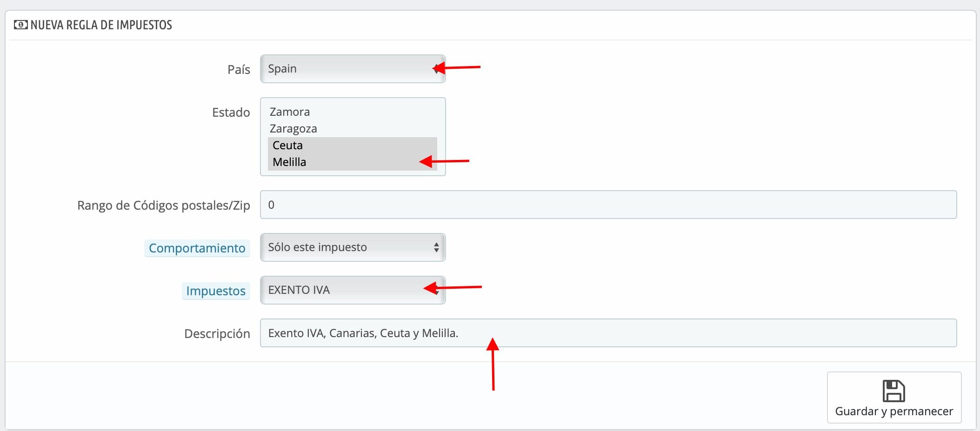Click the País field label
Screen dimensions: 980x431
click(x=239, y=70)
